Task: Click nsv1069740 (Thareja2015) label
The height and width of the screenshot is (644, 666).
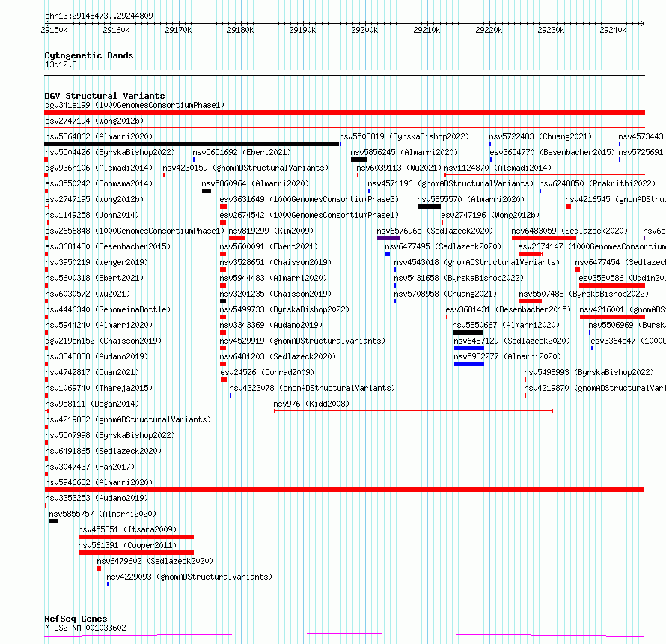Action: click(x=99, y=388)
